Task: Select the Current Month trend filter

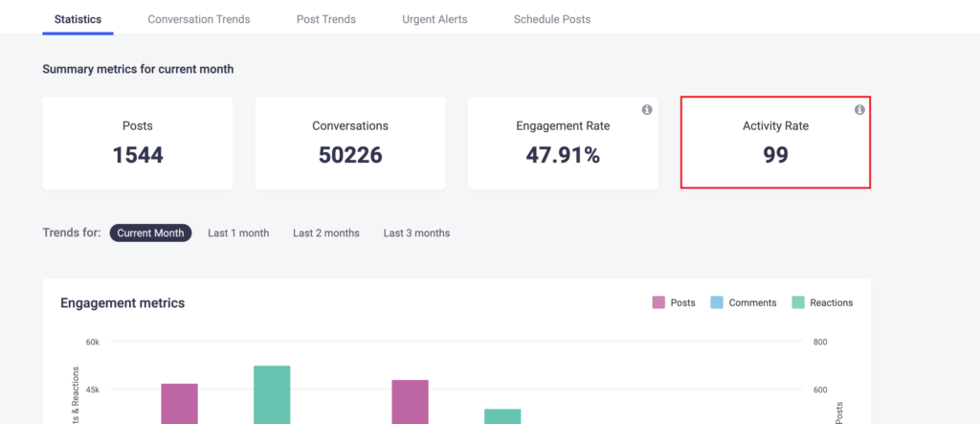Action: tap(150, 234)
